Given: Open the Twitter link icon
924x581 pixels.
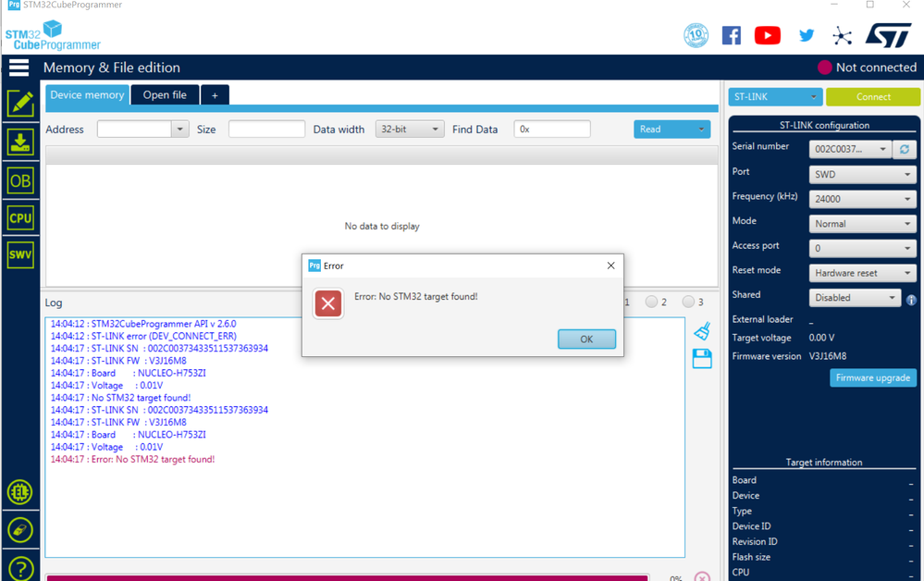Looking at the screenshot, I should coord(807,35).
